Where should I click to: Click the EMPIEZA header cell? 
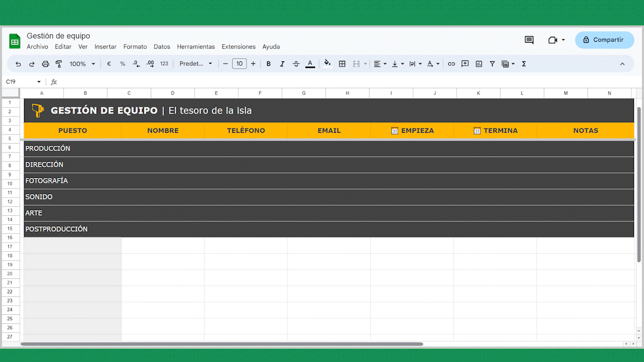pos(412,130)
